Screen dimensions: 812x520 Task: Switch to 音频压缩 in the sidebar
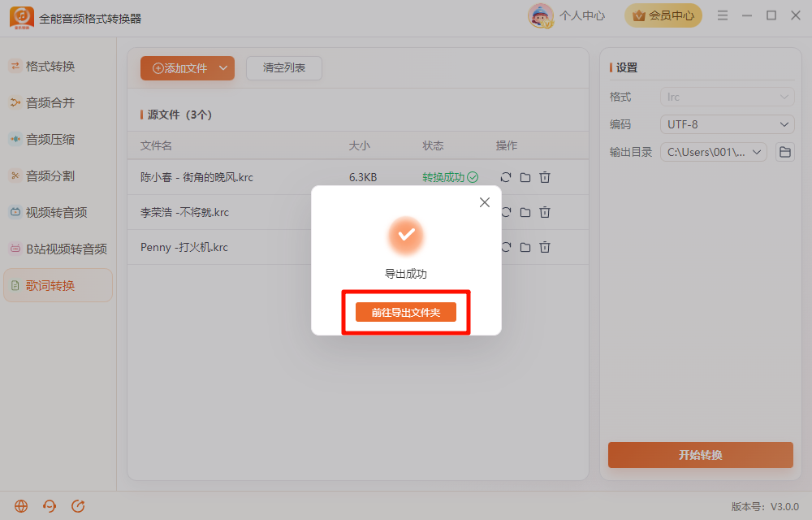pos(50,139)
